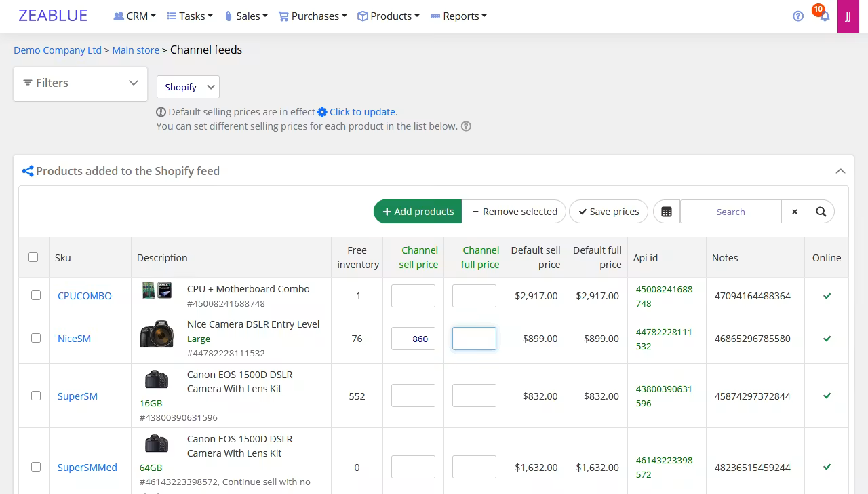The image size is (868, 494).
Task: Click the online checkmark for CPUCOMBO
Action: point(827,296)
